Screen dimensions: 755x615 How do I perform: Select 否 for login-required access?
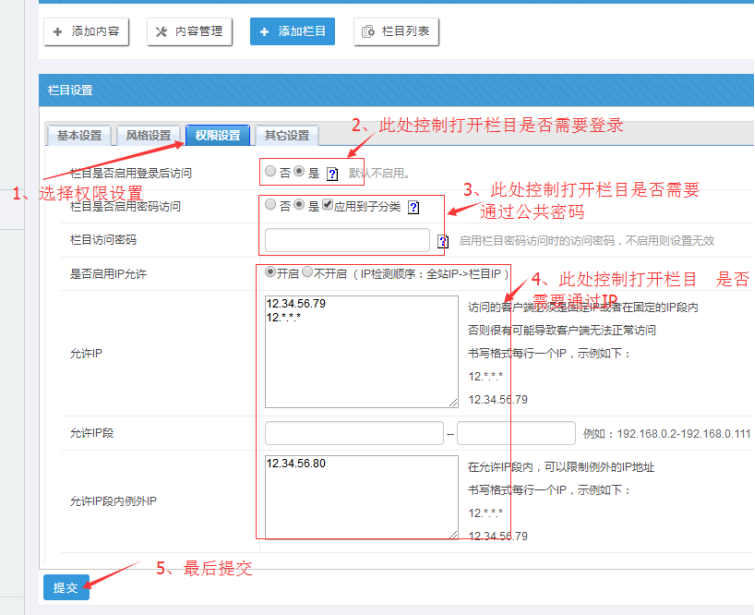pos(270,172)
